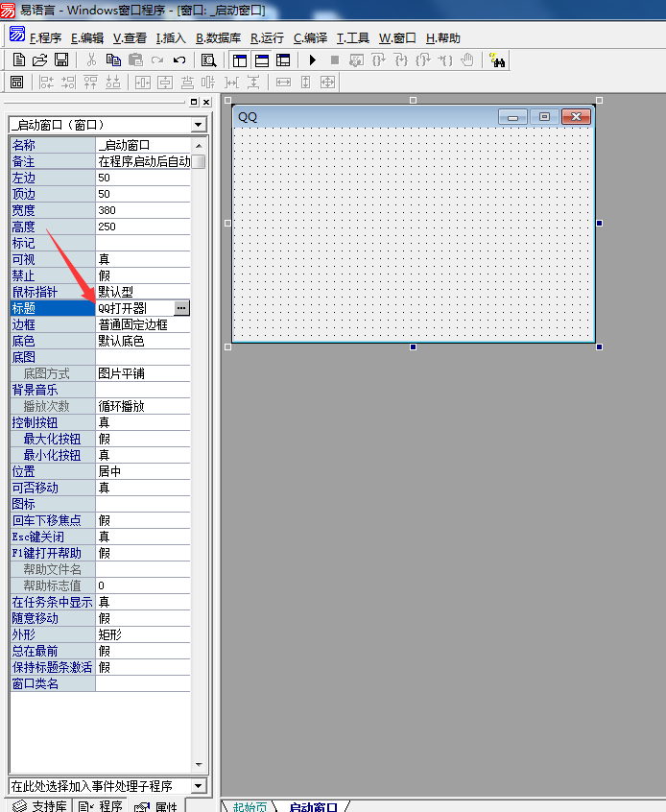Click the Stop square icon
The height and width of the screenshot is (812, 666).
tap(335, 60)
